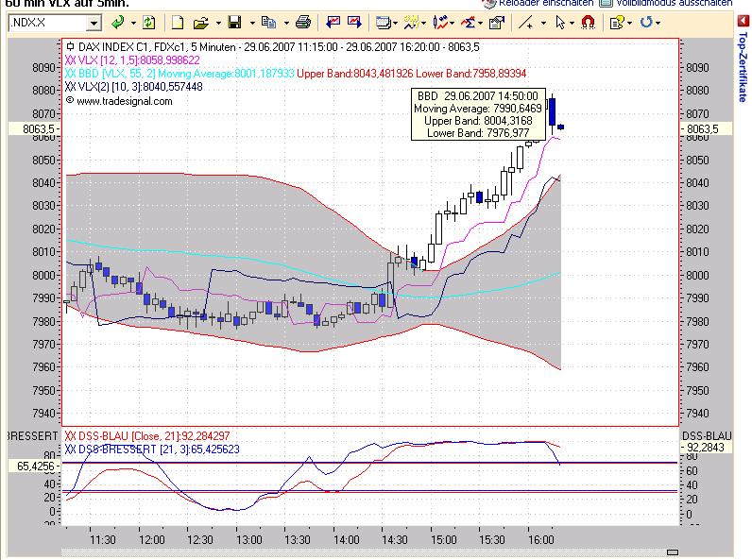Screen dimensions: 752x560
Task: Expand the sigma indicator dropdown arrow
Action: pyautogui.click(x=480, y=23)
